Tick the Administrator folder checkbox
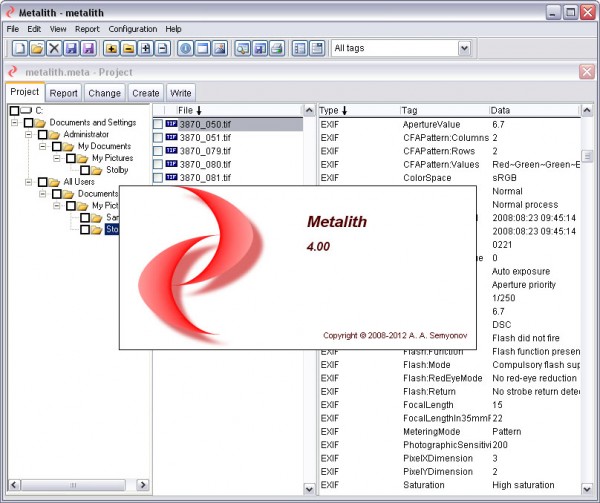The height and width of the screenshot is (503, 600). [44, 134]
